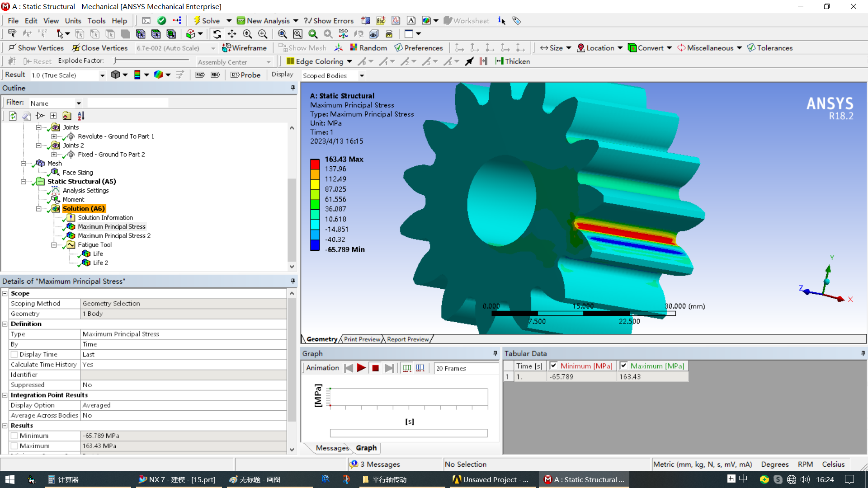Open the Solve dropdown arrow
This screenshot has height=488, width=868.
pos(229,21)
